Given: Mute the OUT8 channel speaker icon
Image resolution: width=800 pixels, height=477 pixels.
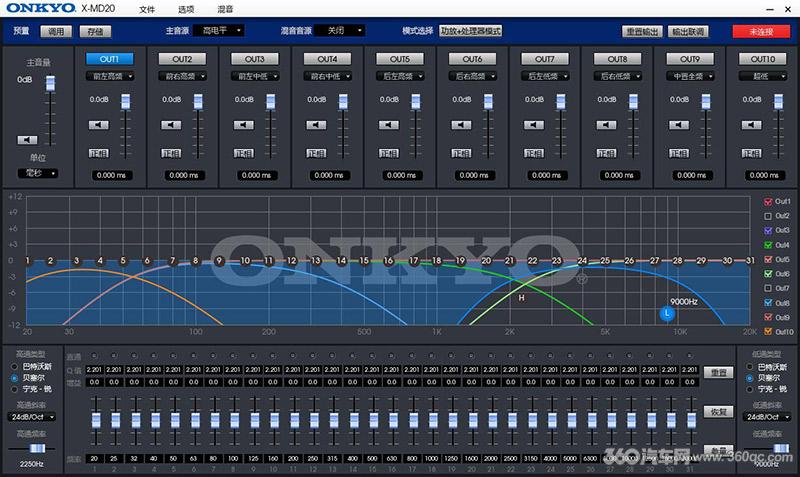Looking at the screenshot, I should (606, 125).
